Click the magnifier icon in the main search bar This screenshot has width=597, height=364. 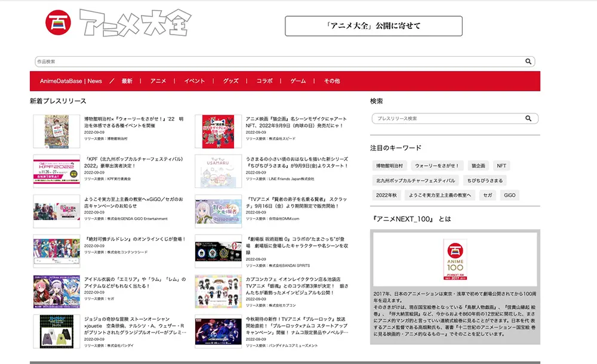coord(528,61)
